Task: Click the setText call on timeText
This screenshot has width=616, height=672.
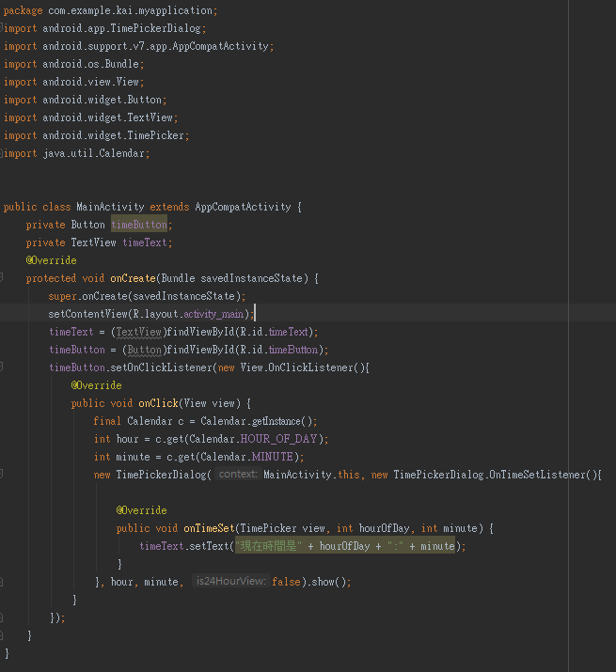Action: click(x=209, y=546)
